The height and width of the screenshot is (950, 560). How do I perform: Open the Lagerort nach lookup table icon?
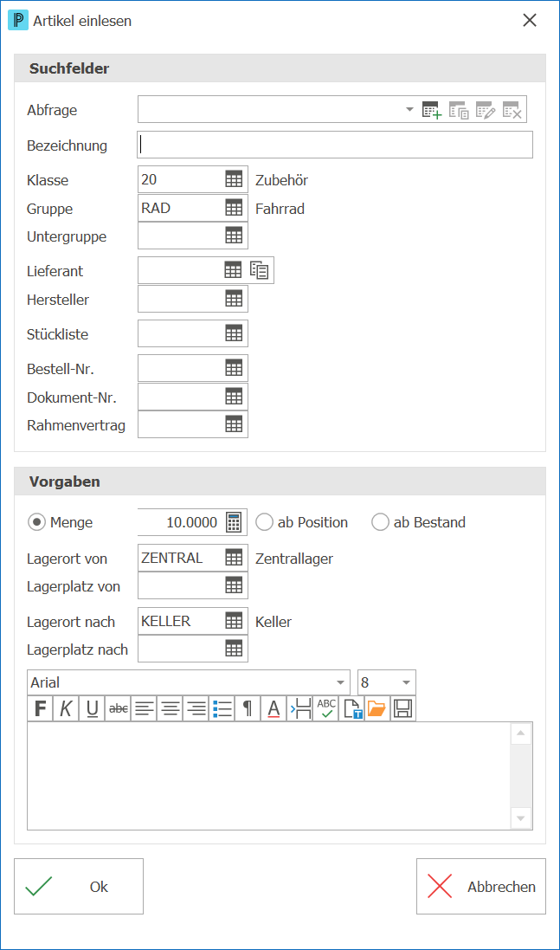point(234,620)
